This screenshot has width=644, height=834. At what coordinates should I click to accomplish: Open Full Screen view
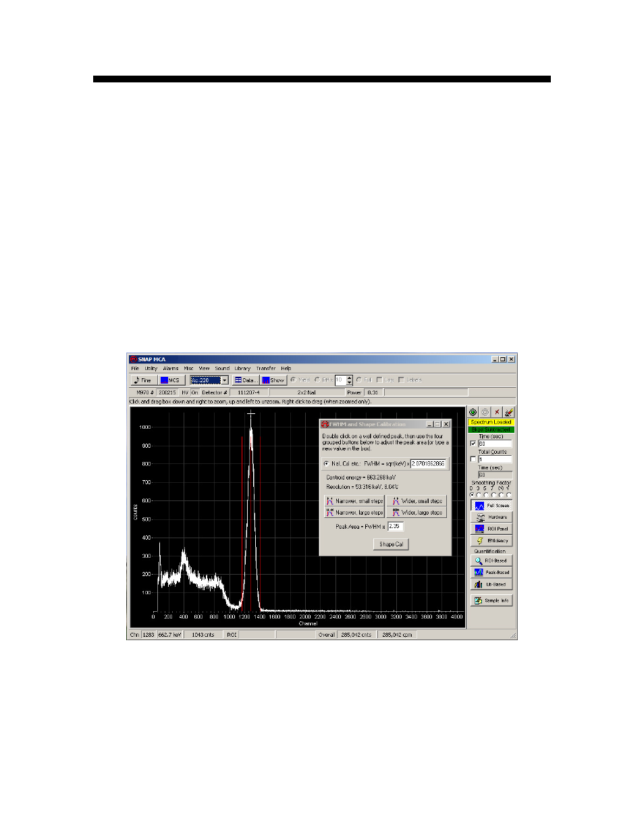491,505
